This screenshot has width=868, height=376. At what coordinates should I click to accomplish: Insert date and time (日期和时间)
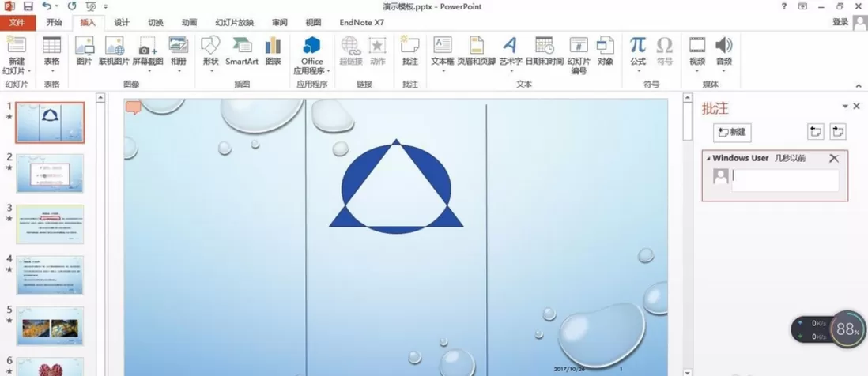544,51
